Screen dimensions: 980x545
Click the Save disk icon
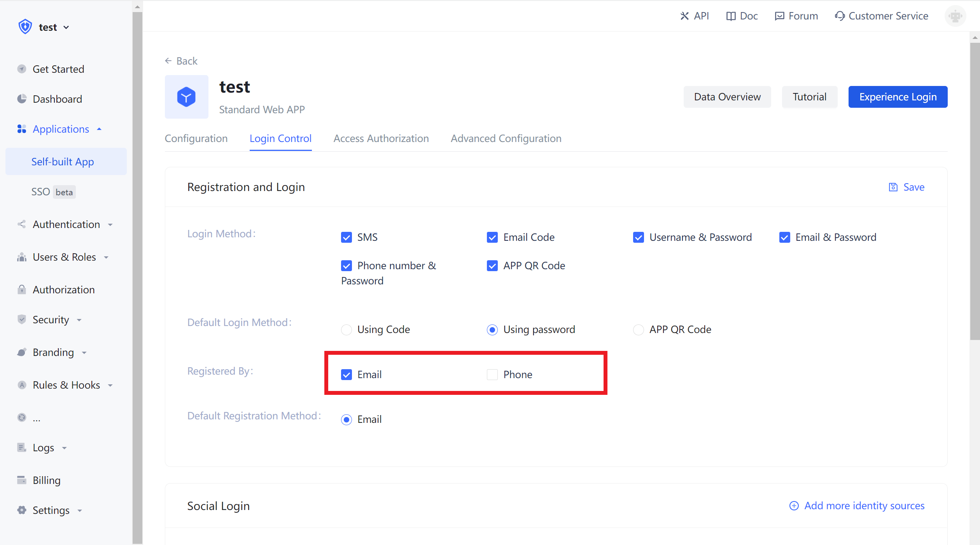[893, 187]
